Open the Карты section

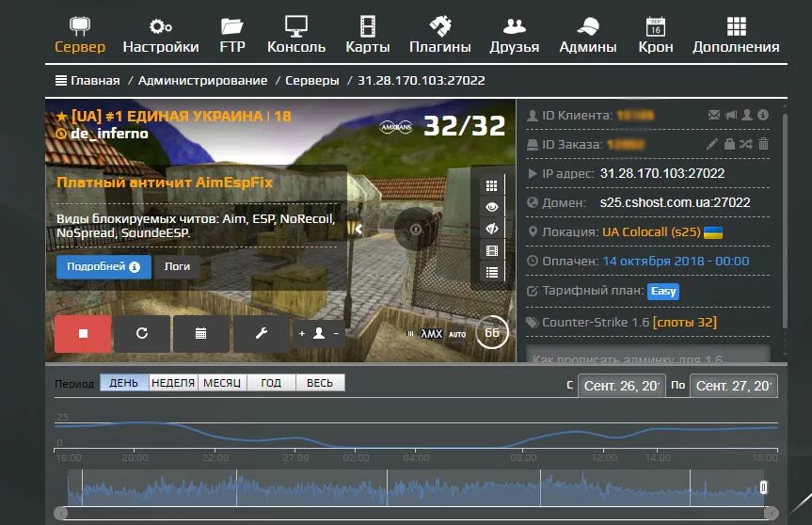tap(368, 35)
